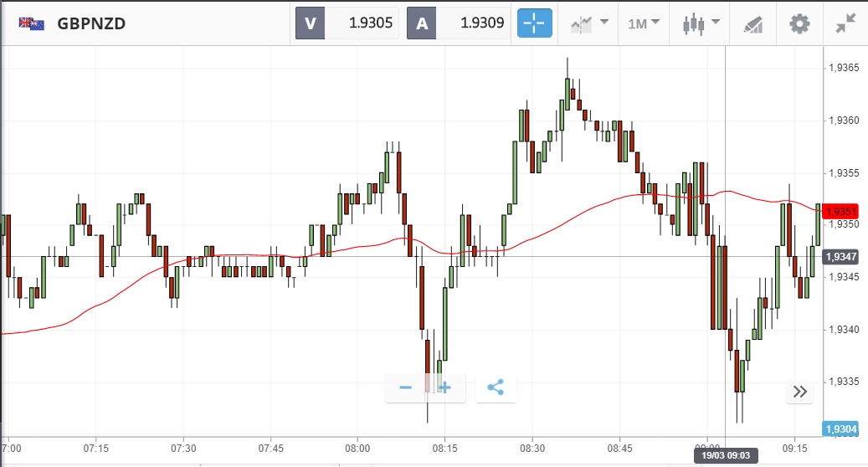
Task: Open chart settings gear
Action: (800, 23)
